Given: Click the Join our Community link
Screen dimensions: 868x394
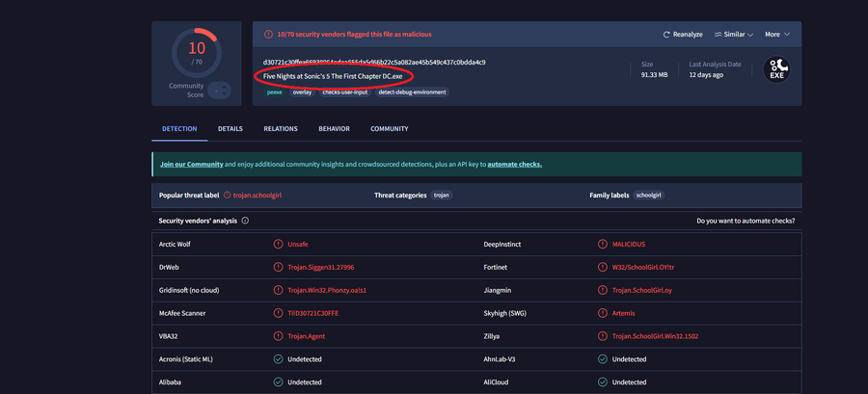Looking at the screenshot, I should tap(192, 165).
